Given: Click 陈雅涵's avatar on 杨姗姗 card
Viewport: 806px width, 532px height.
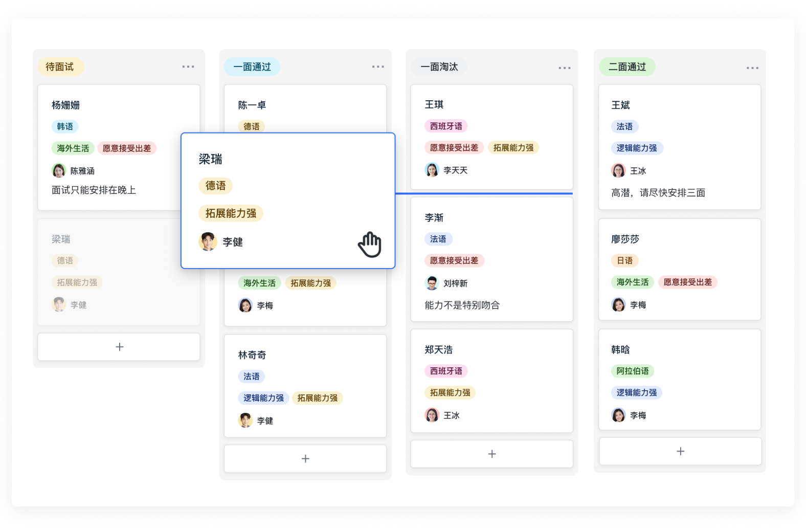Looking at the screenshot, I should [59, 170].
